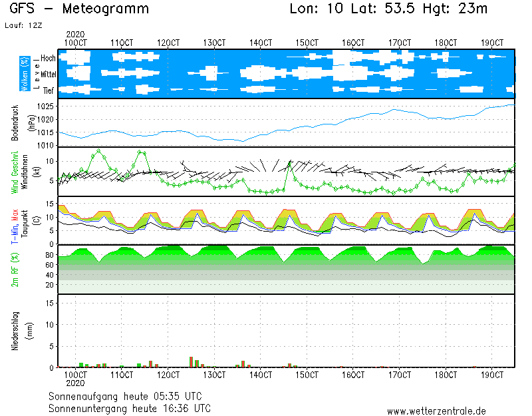Viewport: 532px width, 416px height.
Task: Select 13OCT on the bottom date axis
Action: [214, 375]
